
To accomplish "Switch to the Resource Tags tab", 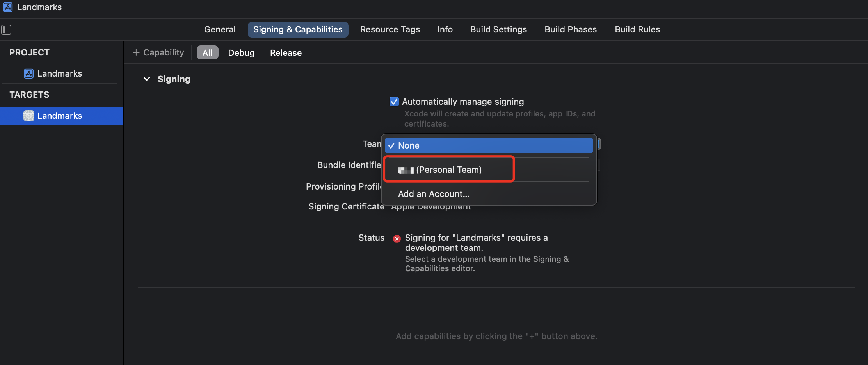I will tap(390, 29).
